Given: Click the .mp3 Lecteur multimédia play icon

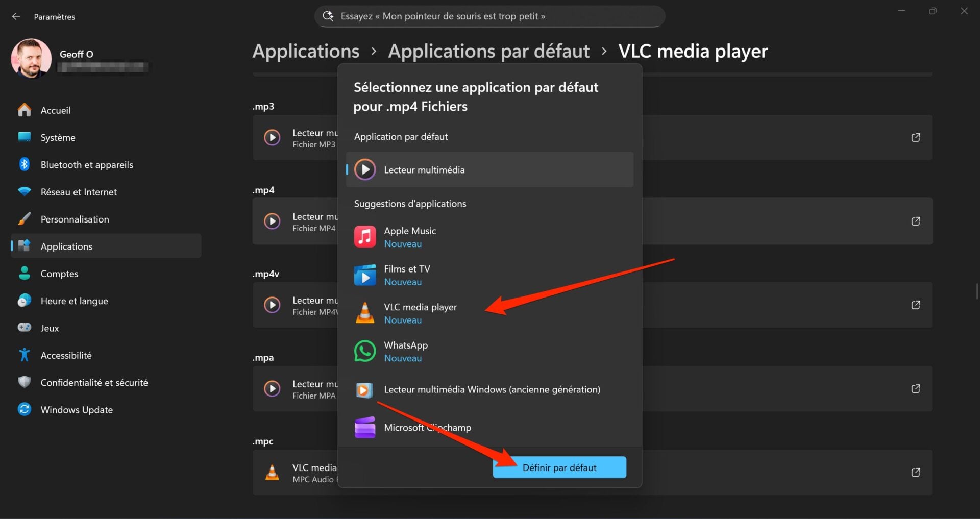Looking at the screenshot, I should point(272,137).
